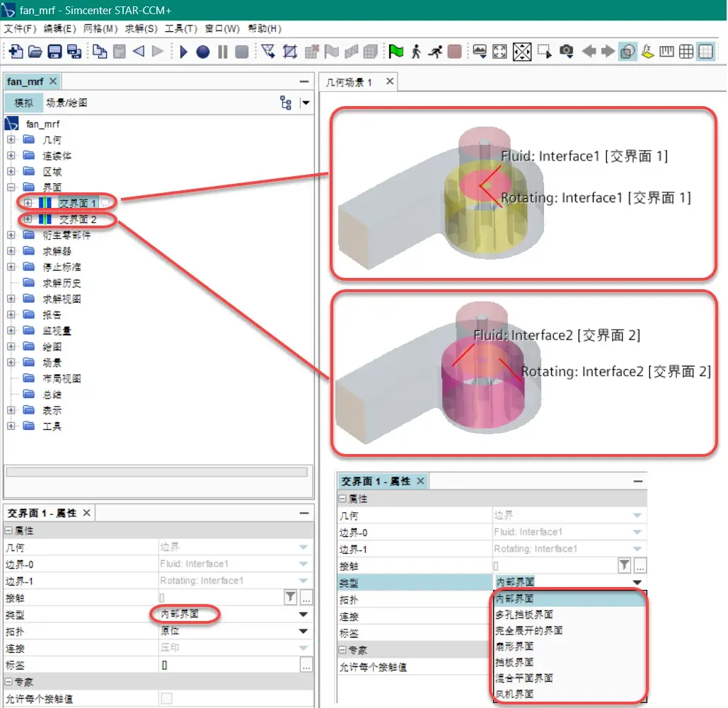Select 交界面 2 in the tree
The height and width of the screenshot is (708, 728).
[x=78, y=219]
